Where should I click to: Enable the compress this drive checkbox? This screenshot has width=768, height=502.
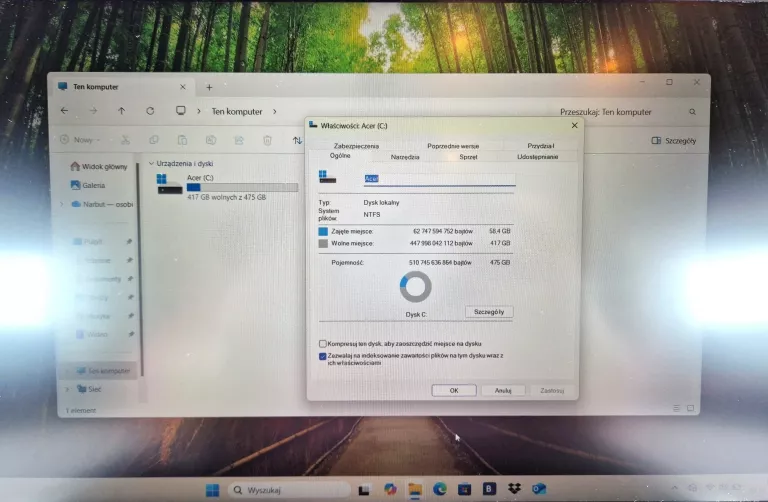[323, 343]
